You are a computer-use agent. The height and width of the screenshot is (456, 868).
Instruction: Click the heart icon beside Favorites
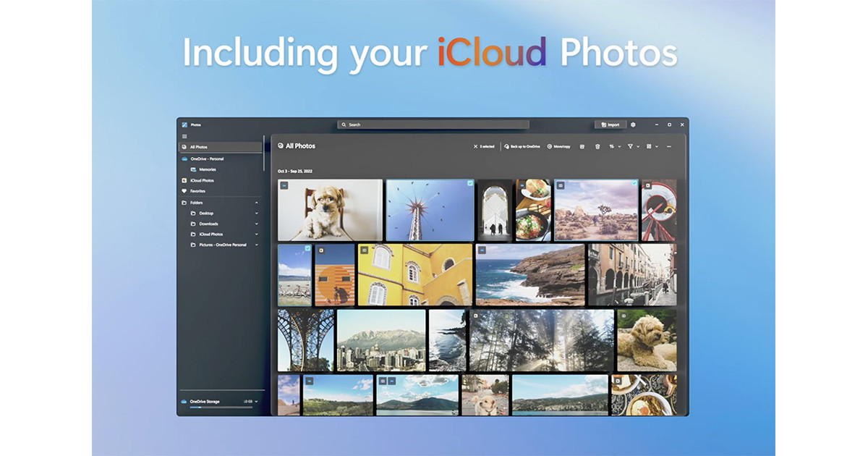tap(184, 191)
